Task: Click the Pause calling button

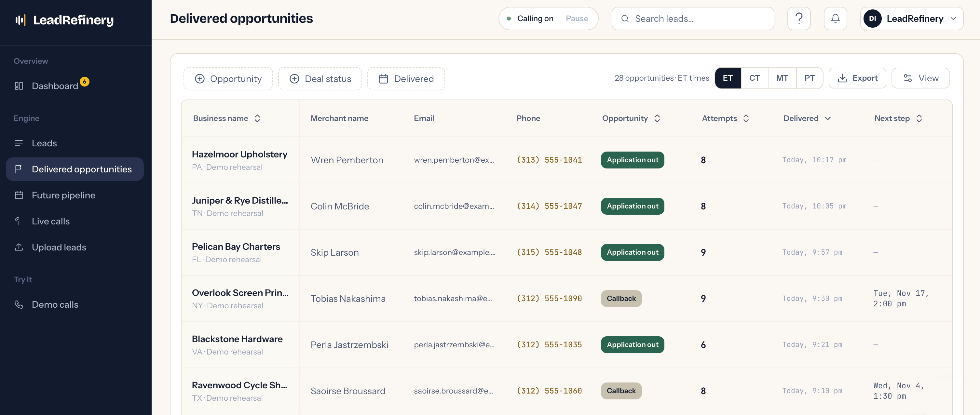Action: click(x=577, y=19)
